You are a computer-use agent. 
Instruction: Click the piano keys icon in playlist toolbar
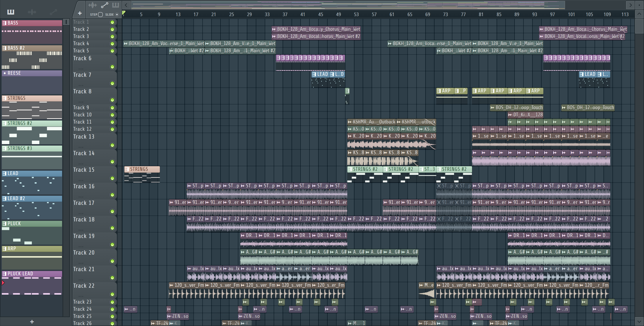116,5
